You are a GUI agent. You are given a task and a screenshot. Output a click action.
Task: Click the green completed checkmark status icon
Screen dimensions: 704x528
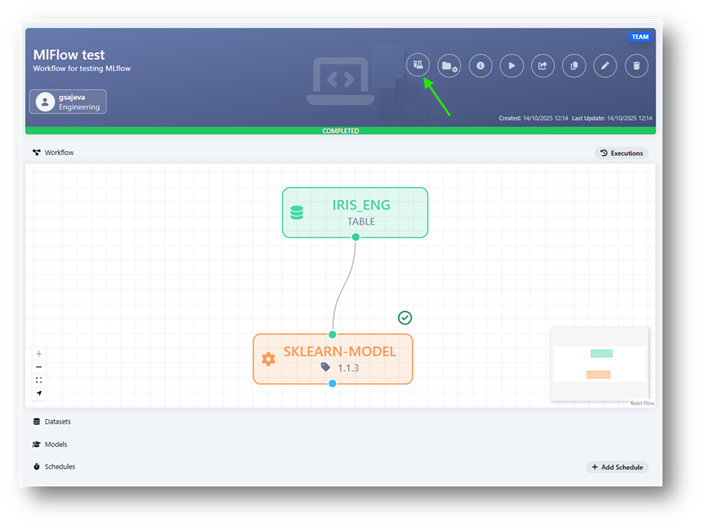(405, 318)
